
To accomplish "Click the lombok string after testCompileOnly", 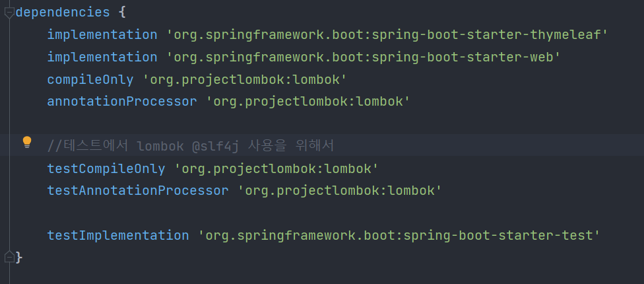I will click(276, 168).
